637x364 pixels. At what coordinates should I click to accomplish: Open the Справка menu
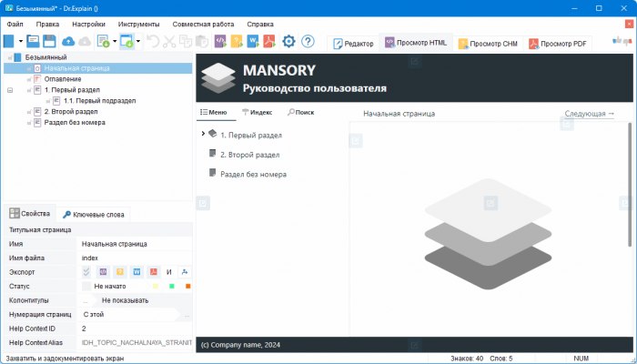[260, 25]
